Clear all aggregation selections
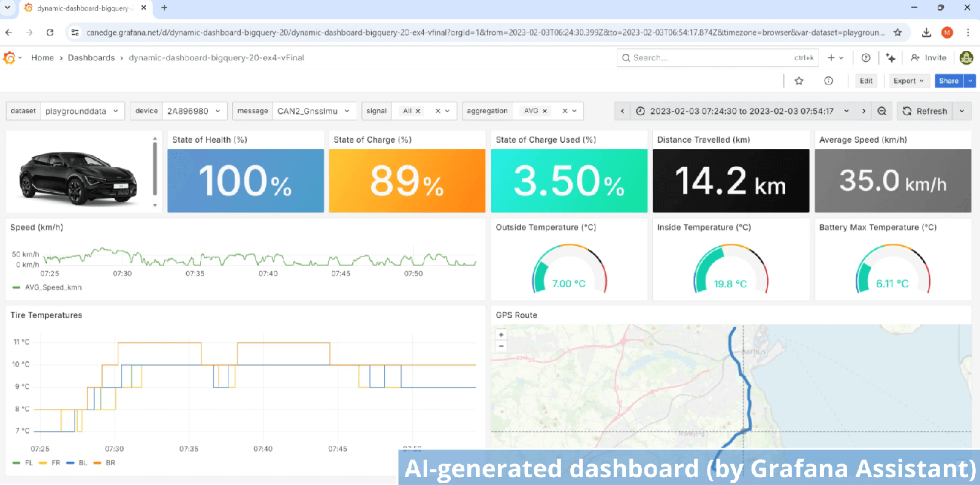Screen dimensions: 980x485 [x=565, y=111]
